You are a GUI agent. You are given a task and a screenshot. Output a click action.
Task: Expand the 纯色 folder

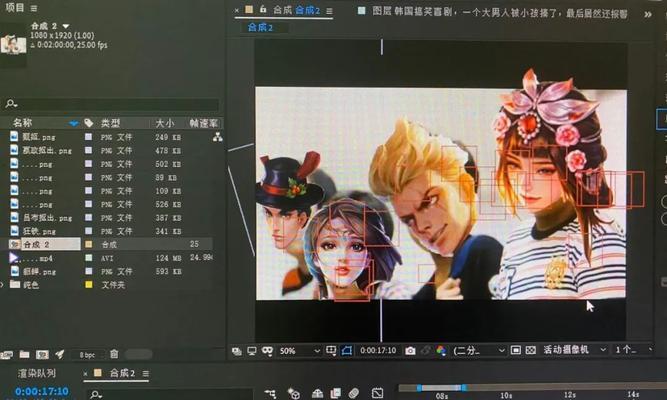tap(2, 284)
